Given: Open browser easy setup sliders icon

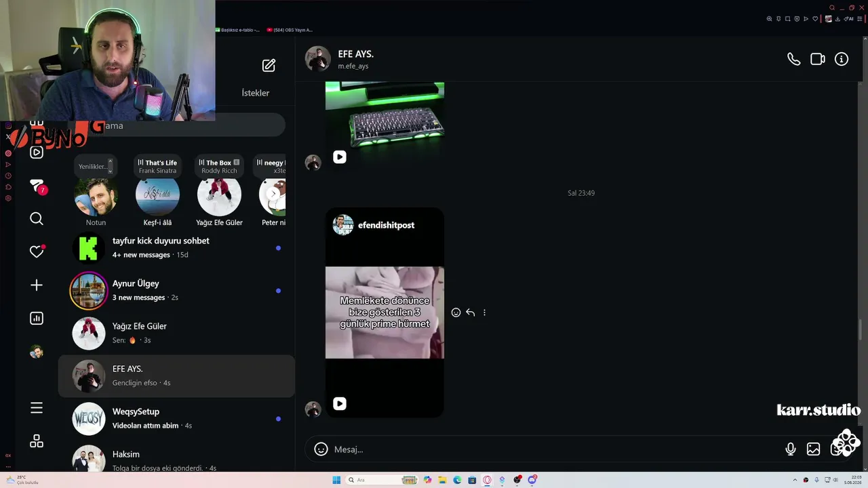Looking at the screenshot, I should (x=861, y=19).
